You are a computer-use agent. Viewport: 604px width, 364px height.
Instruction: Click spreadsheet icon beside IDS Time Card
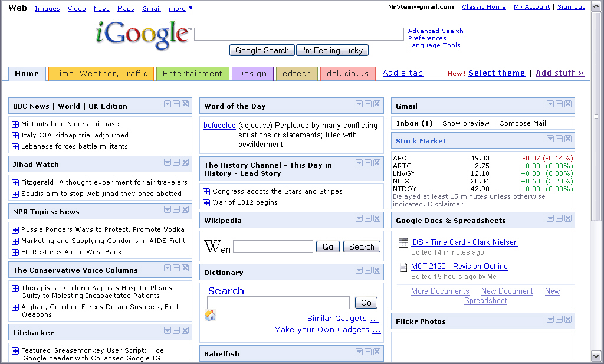(x=403, y=243)
